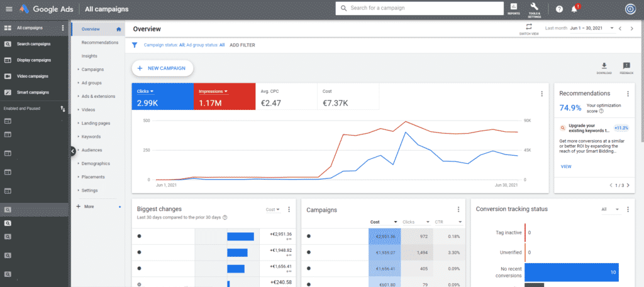Click the Switch View icon
The height and width of the screenshot is (287, 644).
tap(529, 28)
